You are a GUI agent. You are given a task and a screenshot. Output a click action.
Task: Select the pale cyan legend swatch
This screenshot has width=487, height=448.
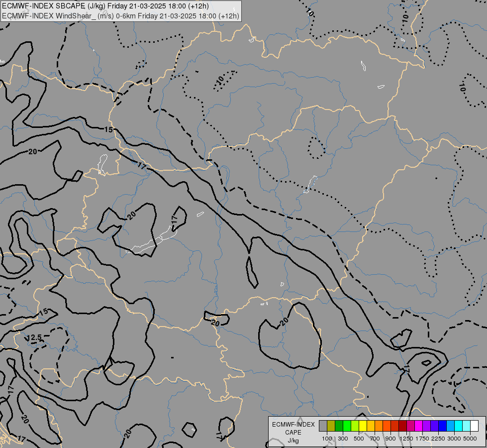(x=467, y=426)
